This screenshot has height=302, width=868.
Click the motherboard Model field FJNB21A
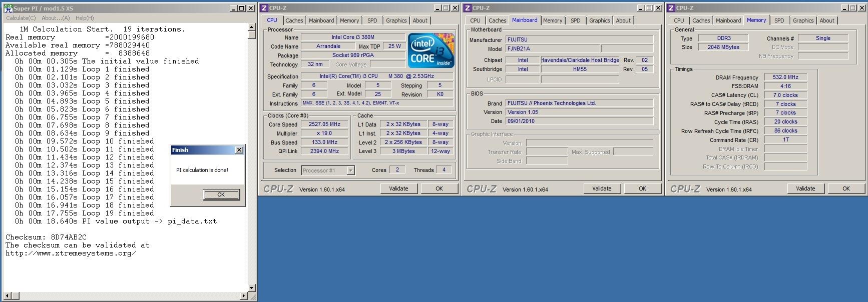[x=553, y=49]
